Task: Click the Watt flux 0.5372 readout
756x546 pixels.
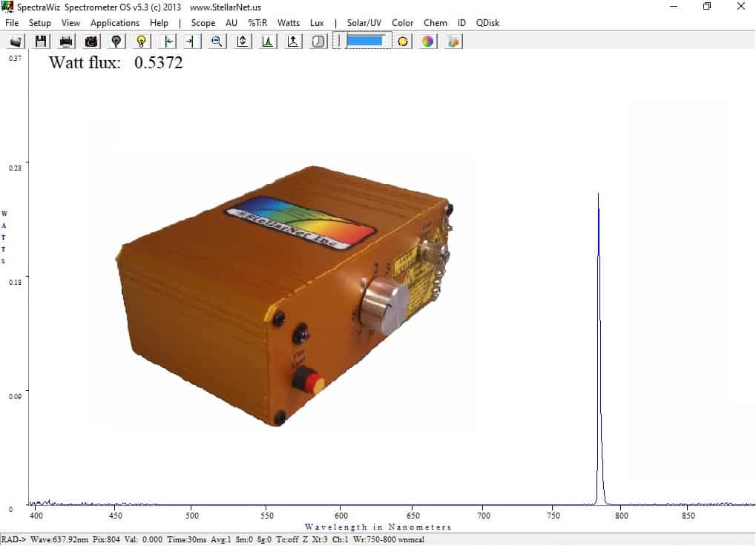Action: [x=116, y=62]
